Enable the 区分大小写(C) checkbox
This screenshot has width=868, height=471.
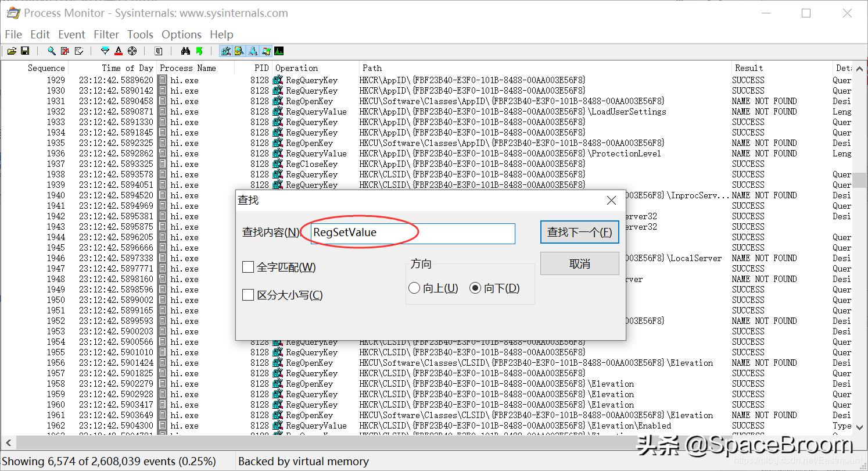pyautogui.click(x=248, y=295)
